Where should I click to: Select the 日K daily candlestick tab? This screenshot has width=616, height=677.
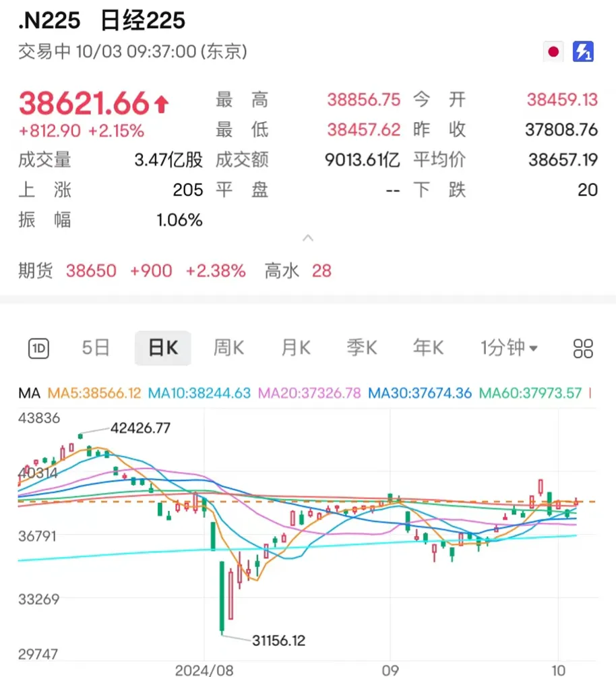pyautogui.click(x=162, y=348)
